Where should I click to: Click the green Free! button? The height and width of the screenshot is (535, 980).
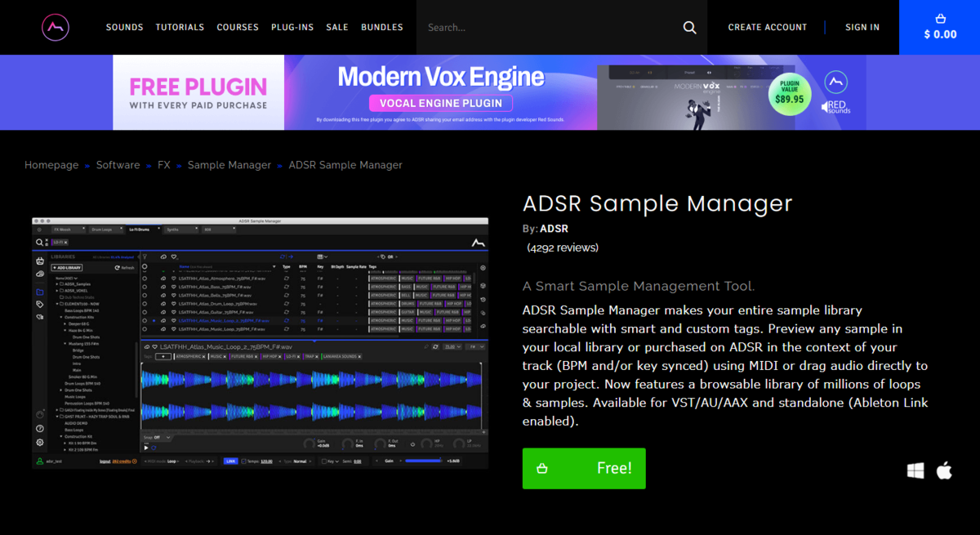(x=584, y=468)
